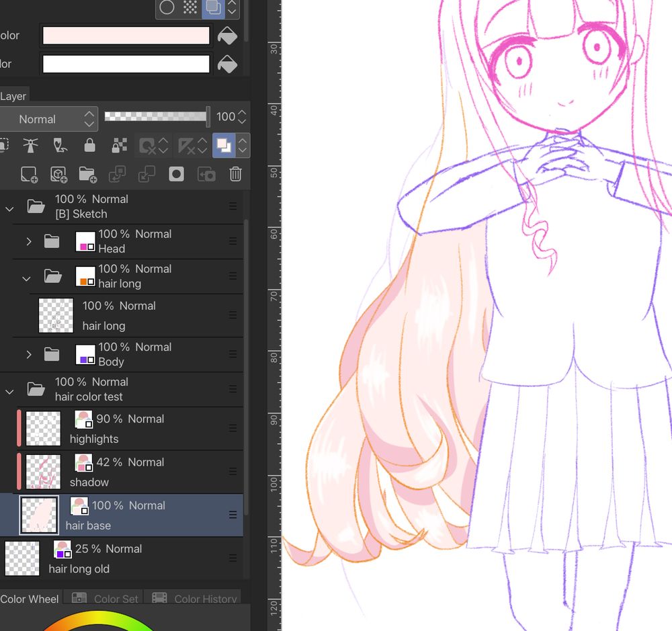Click the shadow layer thumbnail
This screenshot has width=672, height=631.
click(x=42, y=471)
